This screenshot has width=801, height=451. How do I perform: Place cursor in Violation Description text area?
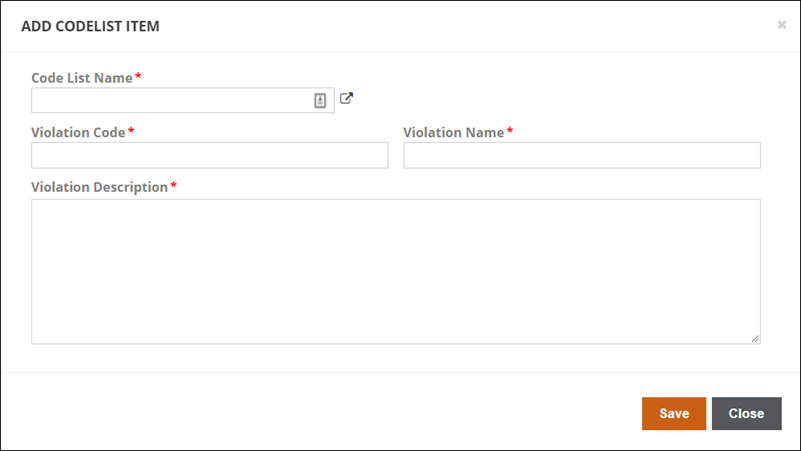tap(395, 271)
